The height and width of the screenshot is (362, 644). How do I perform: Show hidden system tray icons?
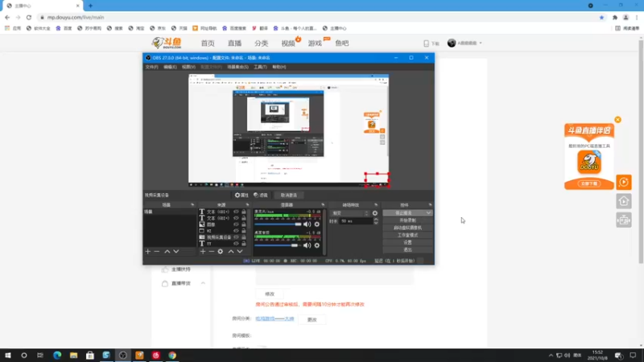click(x=551, y=356)
